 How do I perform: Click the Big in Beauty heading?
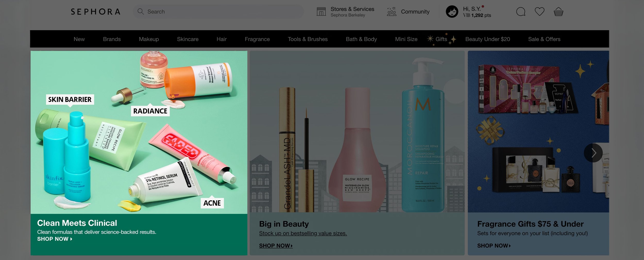284,224
